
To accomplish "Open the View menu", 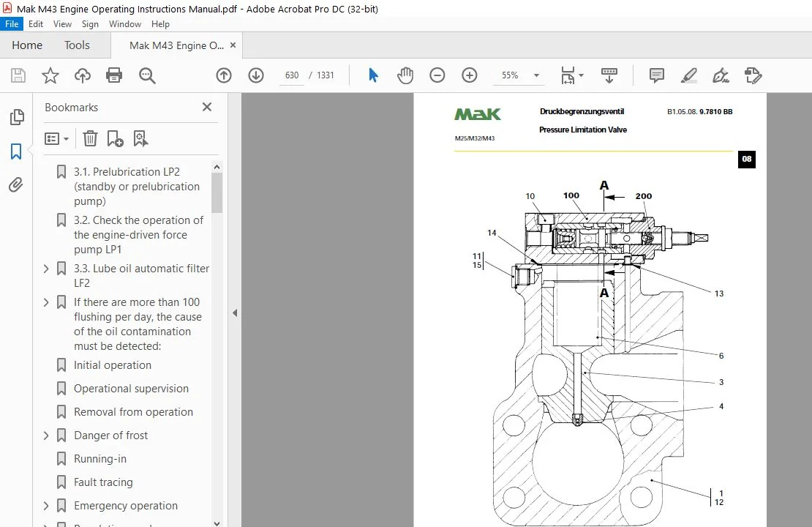I will pyautogui.click(x=62, y=24).
